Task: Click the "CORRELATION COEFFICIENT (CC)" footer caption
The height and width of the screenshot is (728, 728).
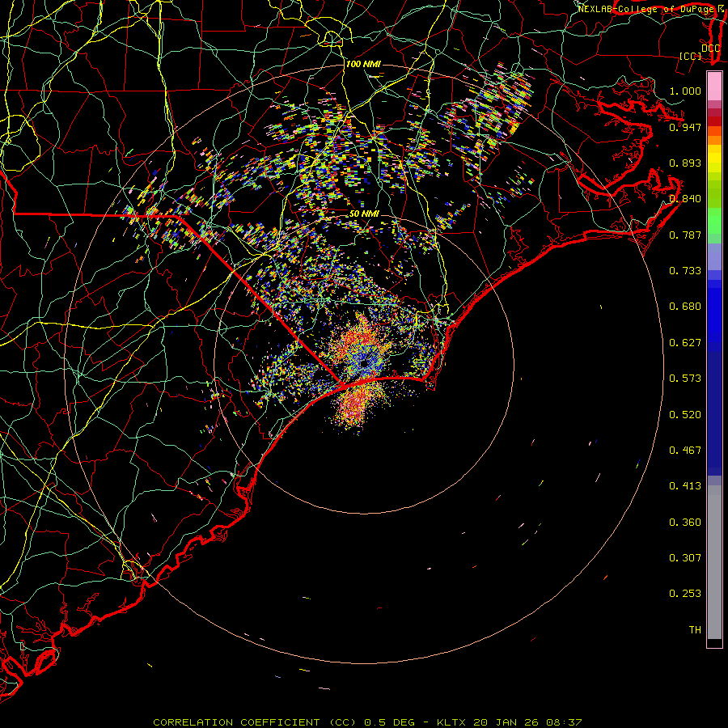Action: [x=255, y=722]
